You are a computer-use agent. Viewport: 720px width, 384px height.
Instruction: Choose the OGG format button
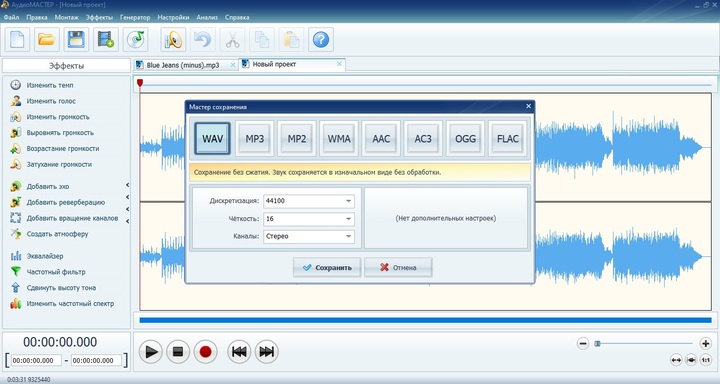[x=465, y=138]
